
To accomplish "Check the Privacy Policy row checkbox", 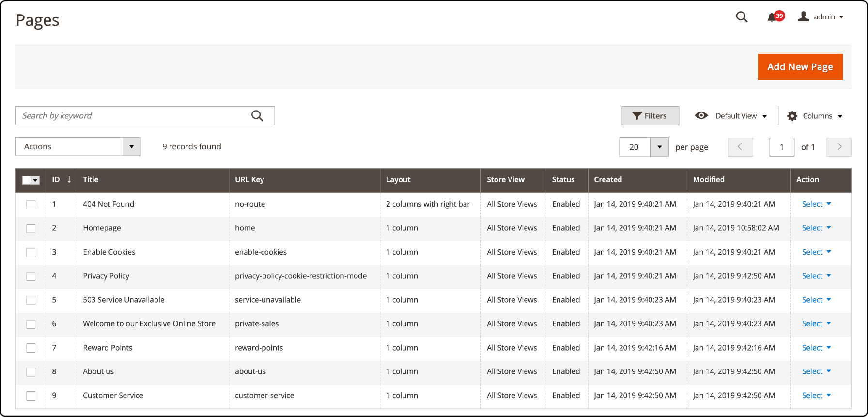I will point(31,276).
